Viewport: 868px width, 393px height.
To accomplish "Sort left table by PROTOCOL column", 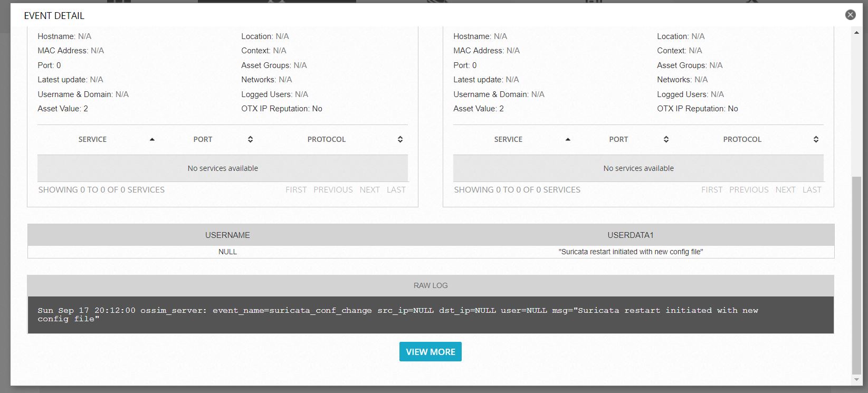I will point(327,139).
